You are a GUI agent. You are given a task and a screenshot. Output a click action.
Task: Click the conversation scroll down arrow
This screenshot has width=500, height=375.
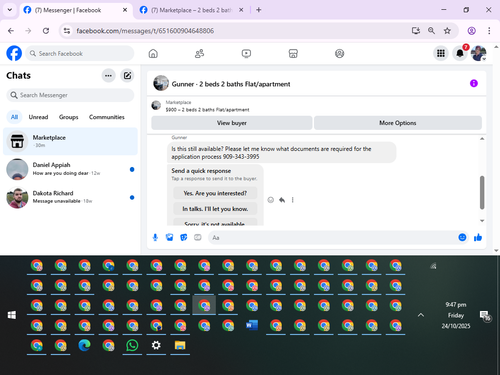point(482,221)
